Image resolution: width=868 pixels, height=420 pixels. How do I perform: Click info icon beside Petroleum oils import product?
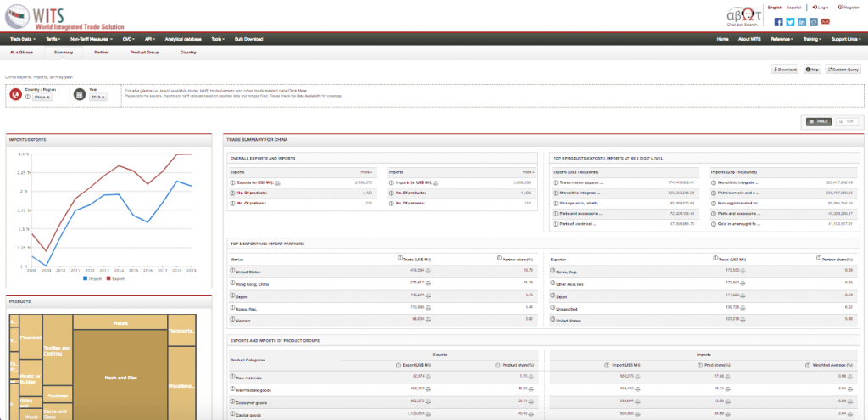coord(714,193)
